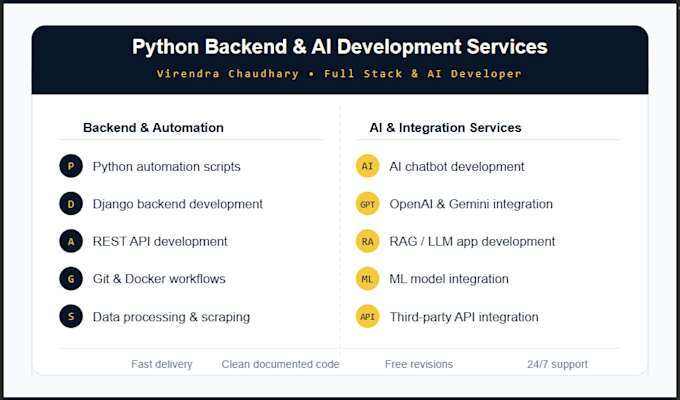Click the '24/7 support' footer text
This screenshot has height=400, width=680.
[x=558, y=364]
